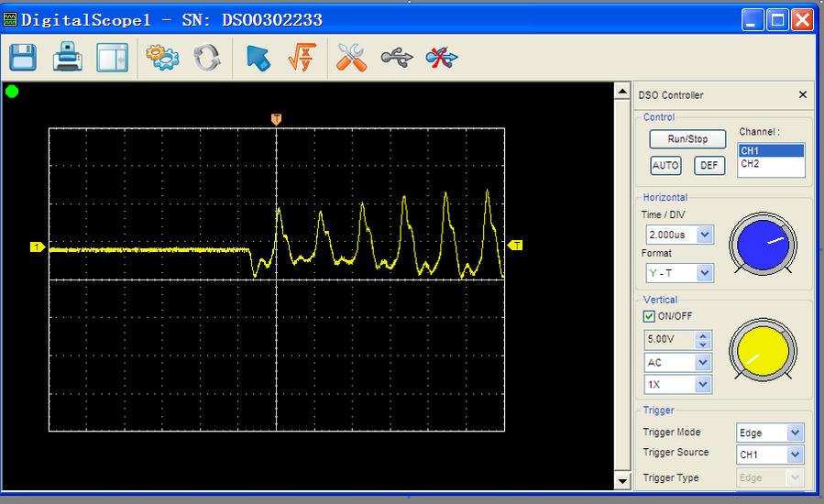The image size is (824, 504).
Task: Click the wrench and screwdriver tools icon
Action: click(x=352, y=58)
